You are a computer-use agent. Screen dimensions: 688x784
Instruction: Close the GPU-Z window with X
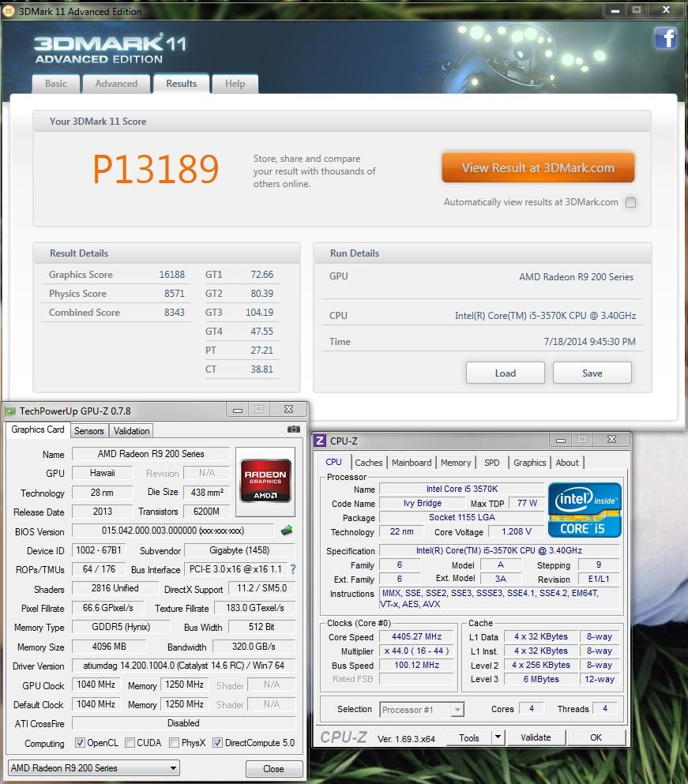pyautogui.click(x=288, y=409)
